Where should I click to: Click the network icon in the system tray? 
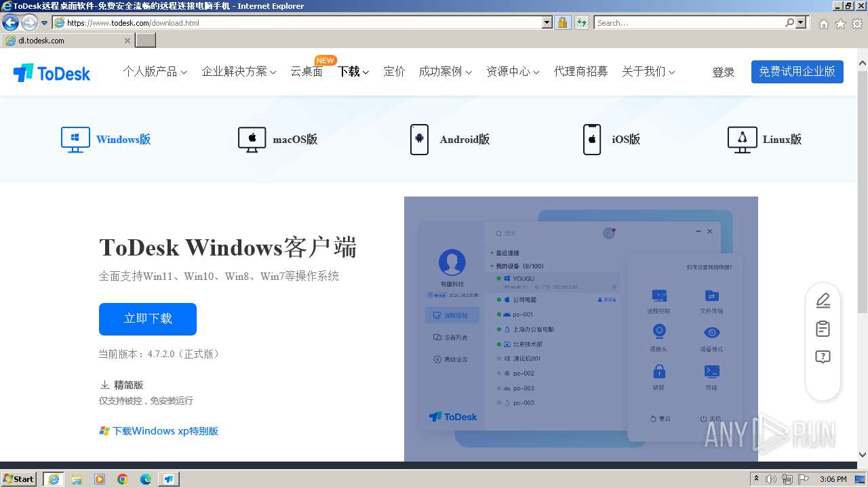tap(787, 479)
